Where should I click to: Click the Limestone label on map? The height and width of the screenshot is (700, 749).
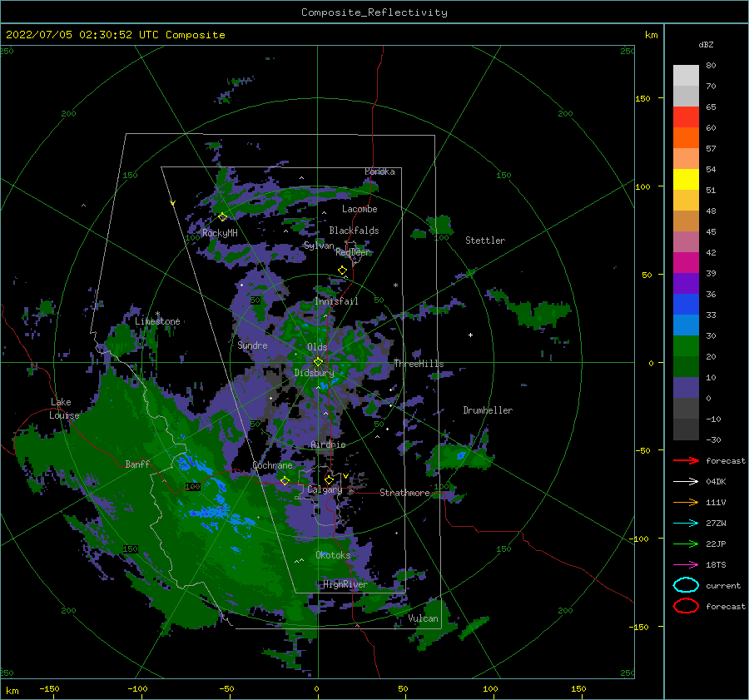pos(157,321)
